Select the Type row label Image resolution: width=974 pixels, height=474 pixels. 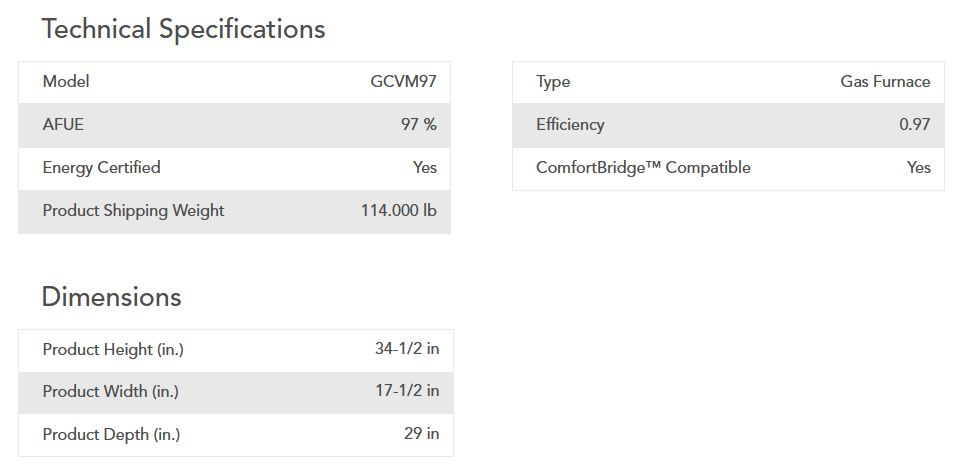553,81
